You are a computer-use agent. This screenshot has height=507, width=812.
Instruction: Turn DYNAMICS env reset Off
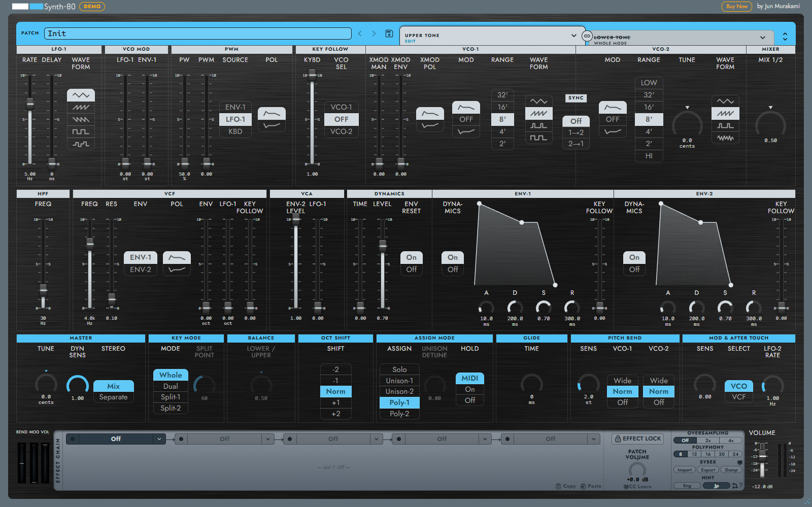pyautogui.click(x=412, y=270)
